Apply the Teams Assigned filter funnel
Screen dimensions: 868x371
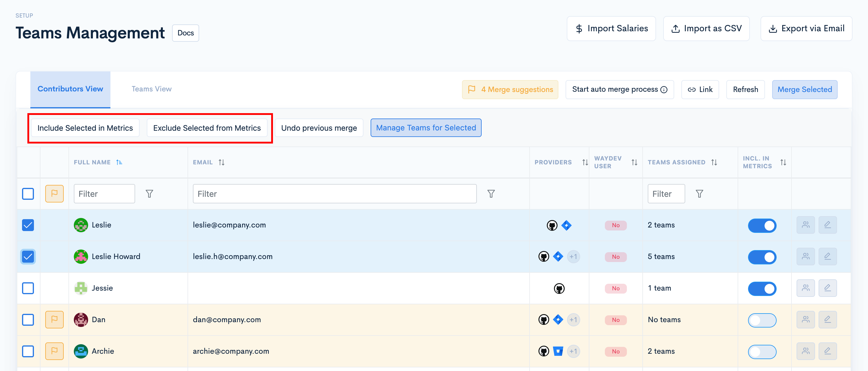(700, 194)
